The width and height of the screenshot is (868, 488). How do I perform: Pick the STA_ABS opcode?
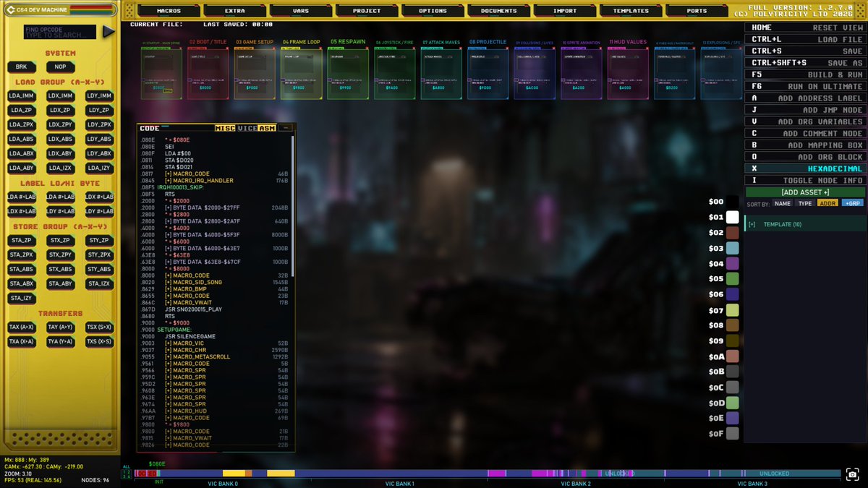(x=22, y=269)
